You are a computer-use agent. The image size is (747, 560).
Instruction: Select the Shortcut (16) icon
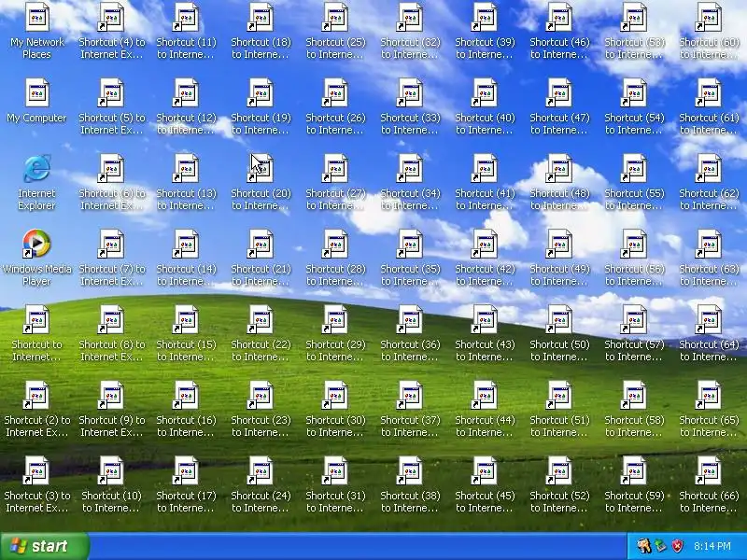tap(186, 395)
